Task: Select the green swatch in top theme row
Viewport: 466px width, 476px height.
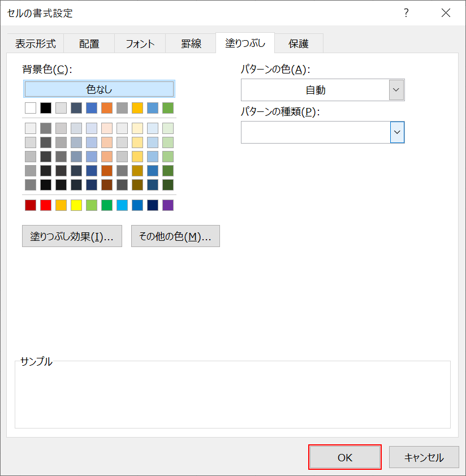Action: (x=168, y=108)
